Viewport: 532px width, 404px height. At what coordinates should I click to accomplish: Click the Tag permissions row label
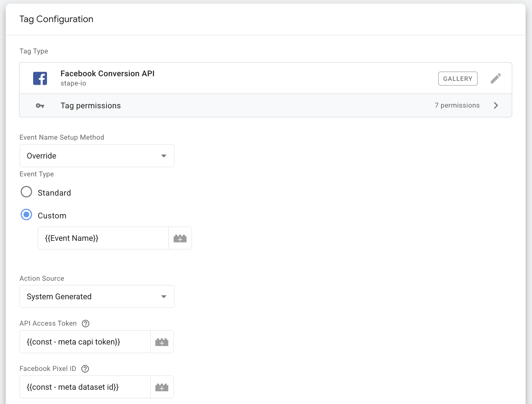[x=90, y=105]
